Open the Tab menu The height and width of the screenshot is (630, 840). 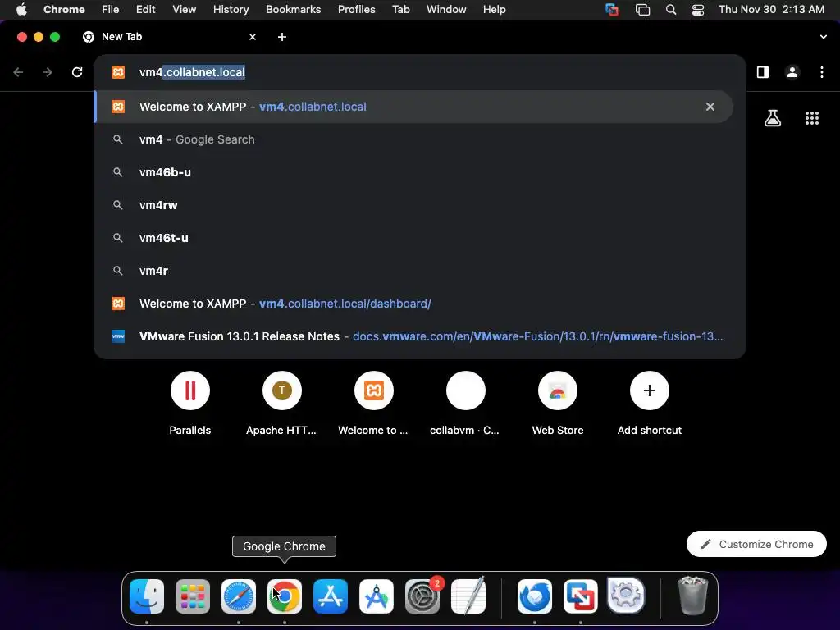pyautogui.click(x=400, y=10)
